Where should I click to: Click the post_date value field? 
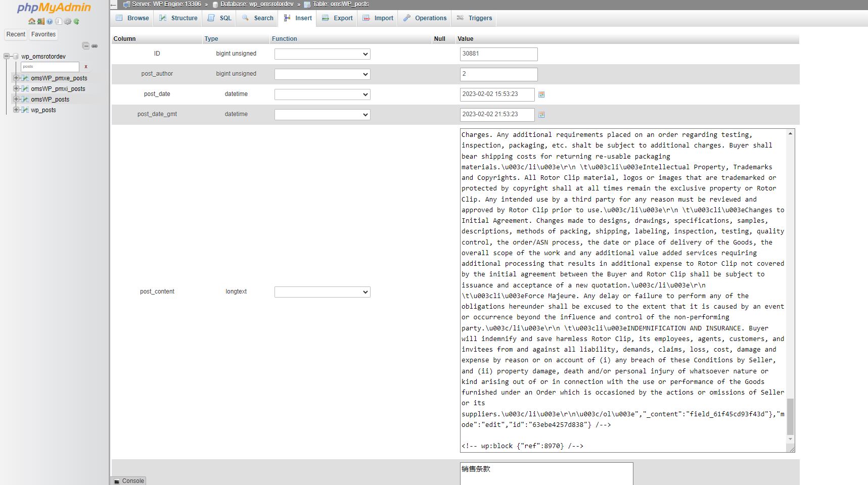pyautogui.click(x=497, y=94)
